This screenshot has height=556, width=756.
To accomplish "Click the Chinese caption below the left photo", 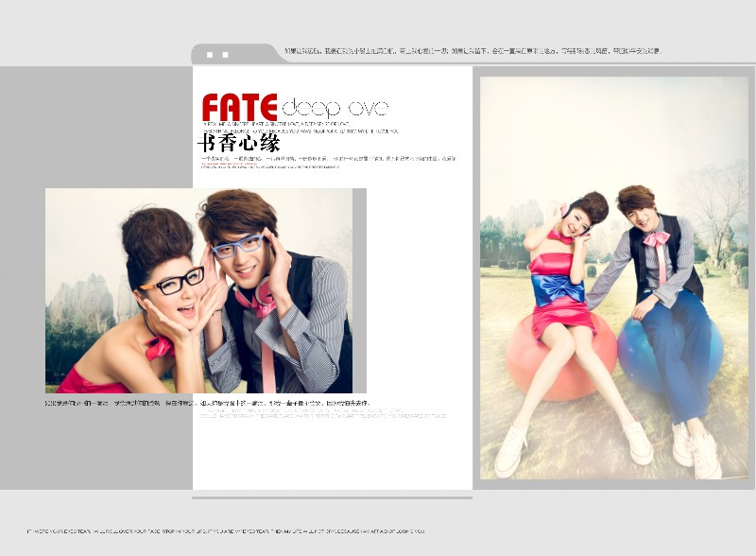I will [x=208, y=403].
